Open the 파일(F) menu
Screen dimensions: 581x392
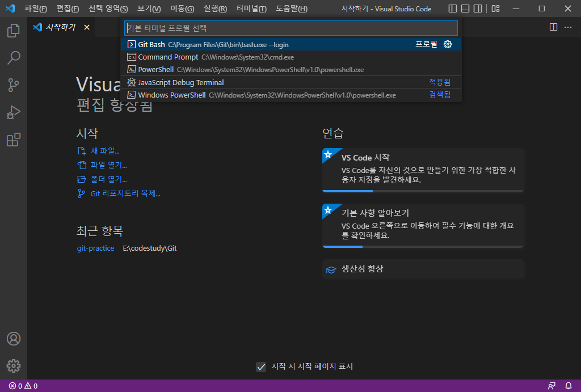36,9
